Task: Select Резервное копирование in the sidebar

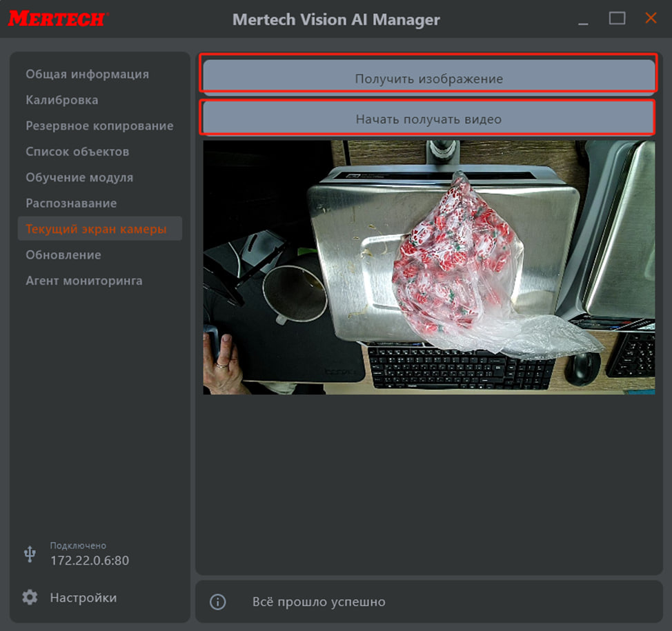Action: (x=99, y=126)
